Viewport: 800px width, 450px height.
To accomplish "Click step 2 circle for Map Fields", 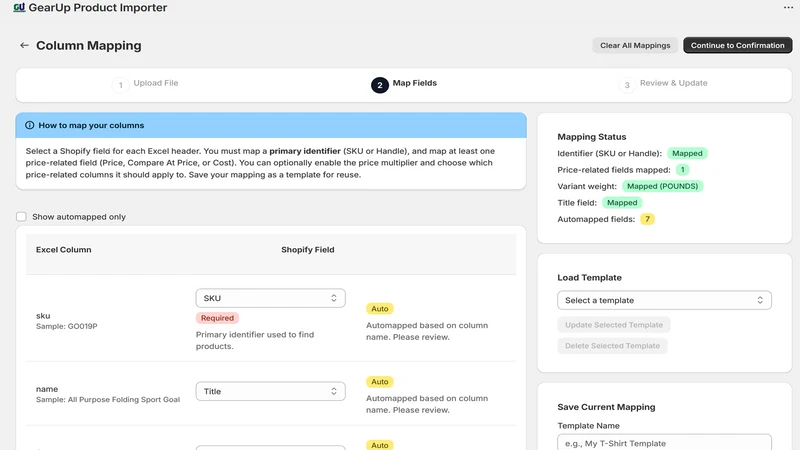I will 380,85.
